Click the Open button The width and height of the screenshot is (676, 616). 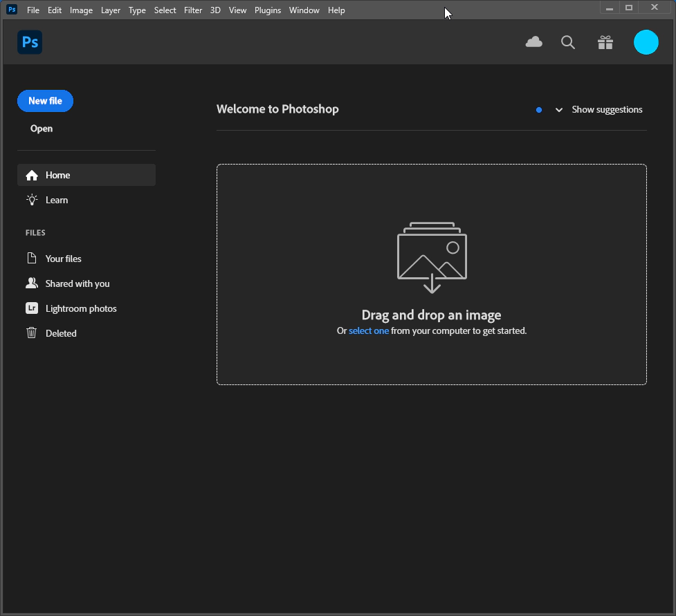(x=42, y=129)
